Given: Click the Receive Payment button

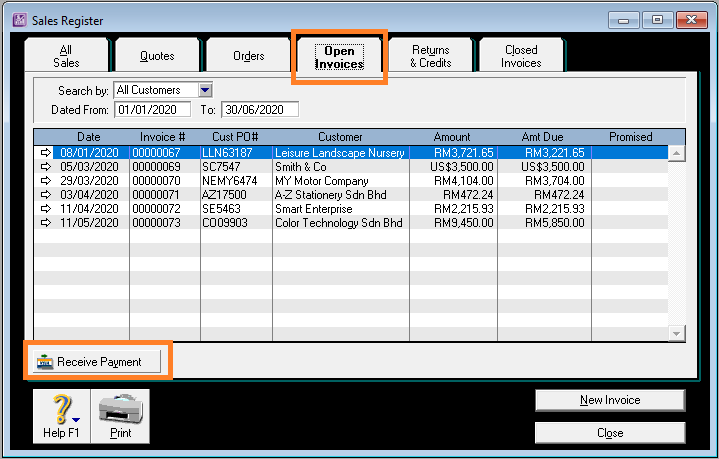Looking at the screenshot, I should (x=97, y=362).
